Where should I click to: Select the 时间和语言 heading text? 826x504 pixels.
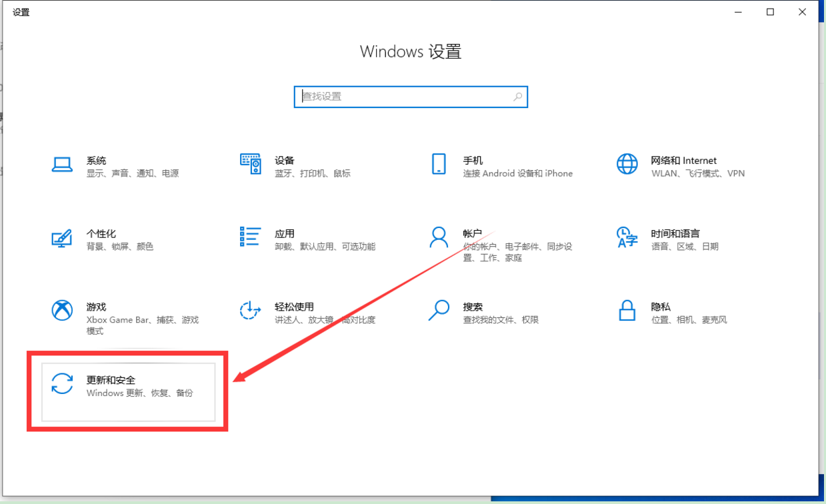[675, 234]
